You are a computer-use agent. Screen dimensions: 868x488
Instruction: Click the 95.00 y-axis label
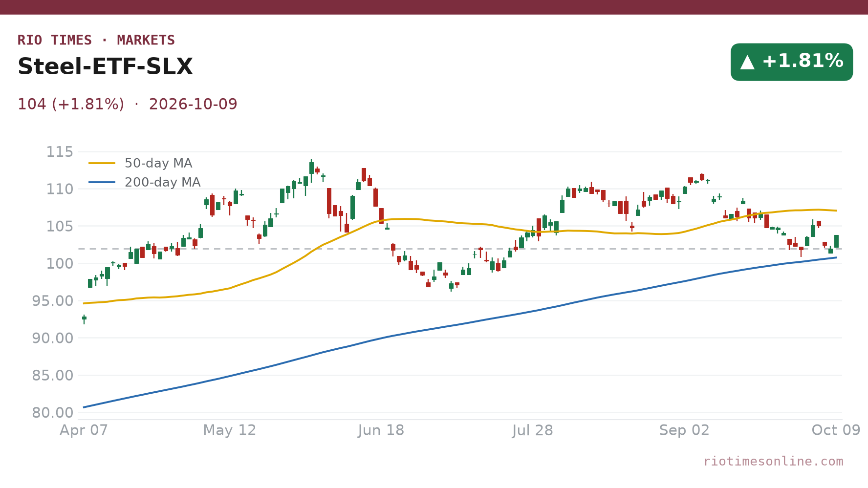53,301
